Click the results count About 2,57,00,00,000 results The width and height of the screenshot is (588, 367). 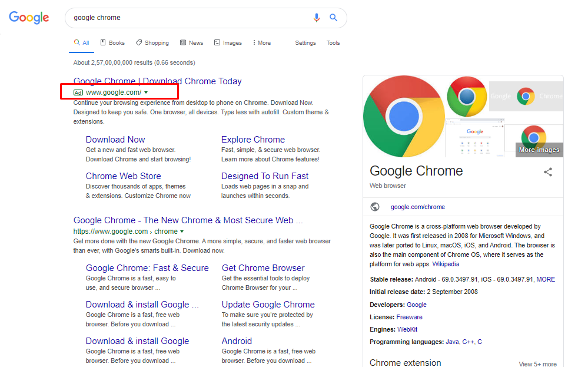(134, 62)
